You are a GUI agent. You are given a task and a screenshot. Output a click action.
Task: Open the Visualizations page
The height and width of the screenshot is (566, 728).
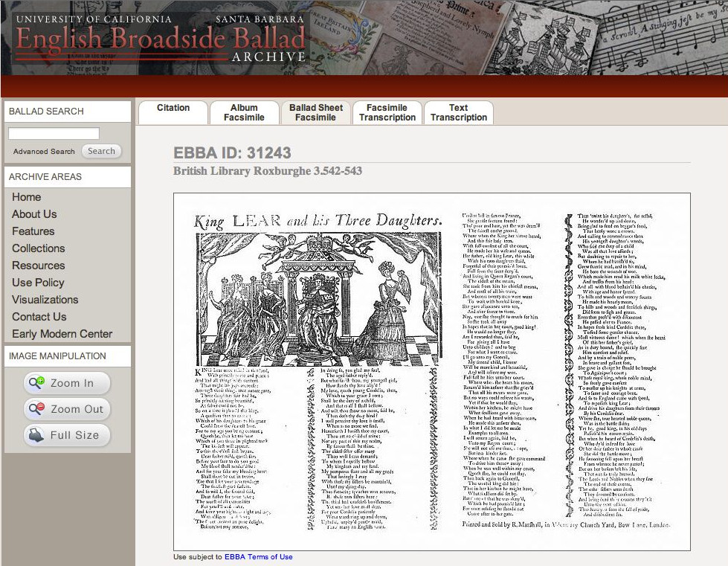[45, 300]
